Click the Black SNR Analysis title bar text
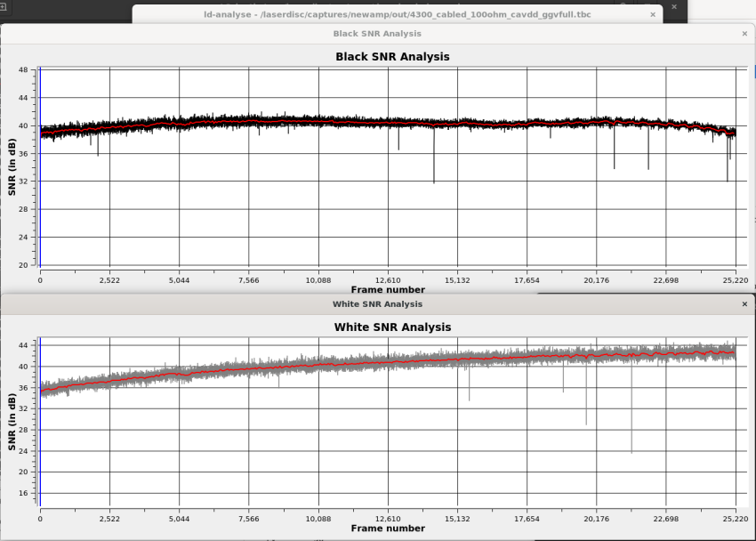Viewport: 756px width, 541px height. (377, 34)
